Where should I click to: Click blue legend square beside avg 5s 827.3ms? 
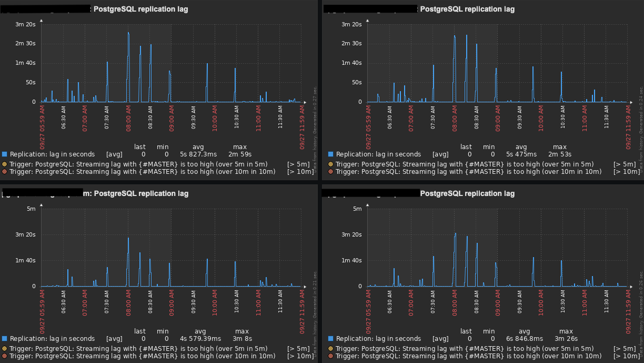coord(5,154)
